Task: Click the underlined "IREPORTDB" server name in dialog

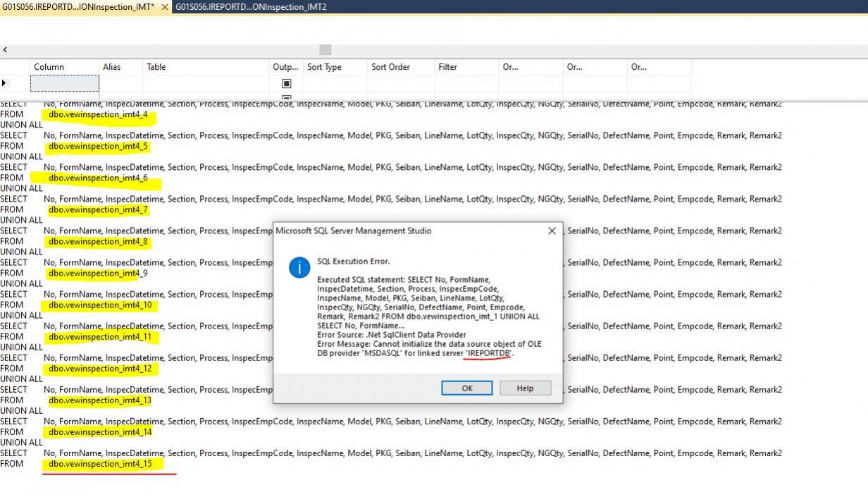Action: [x=489, y=353]
